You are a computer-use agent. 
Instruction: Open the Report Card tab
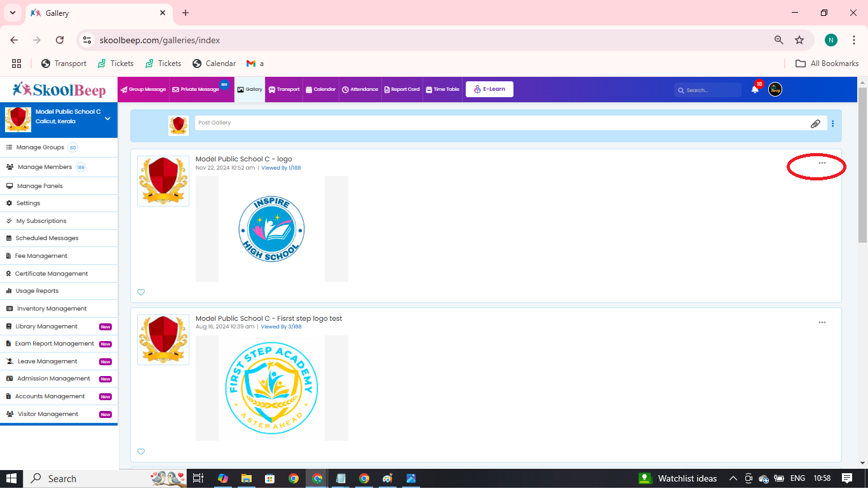[x=402, y=90]
